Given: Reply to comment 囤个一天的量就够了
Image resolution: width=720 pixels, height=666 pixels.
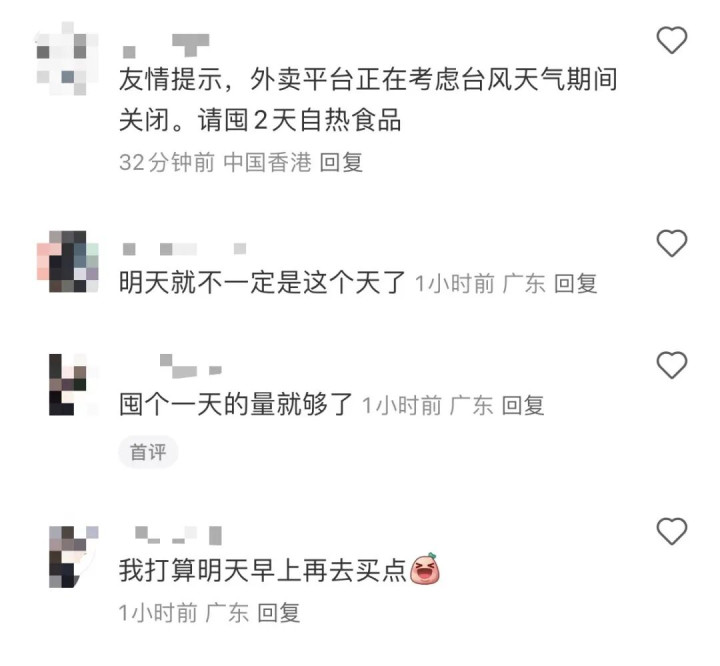Looking at the screenshot, I should (x=523, y=406).
